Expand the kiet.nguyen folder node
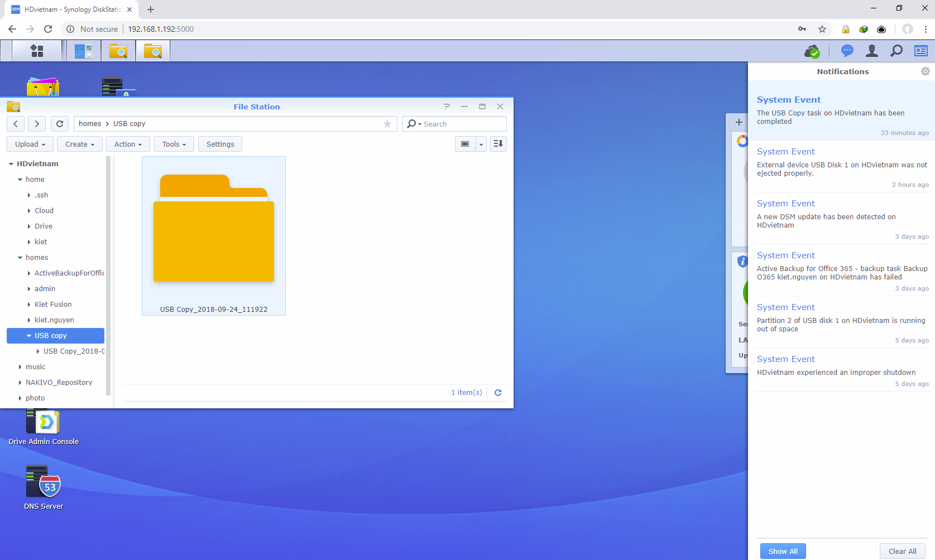Viewport: 935px width, 560px height. coord(29,320)
